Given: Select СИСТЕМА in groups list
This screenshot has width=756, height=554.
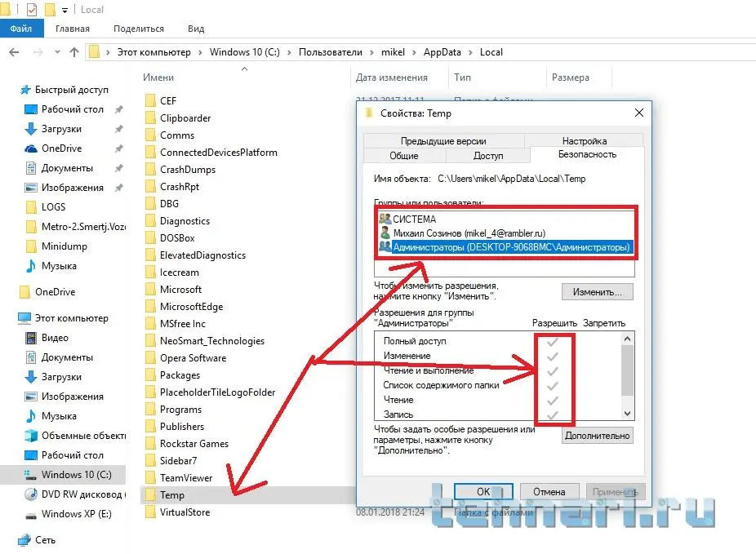Looking at the screenshot, I should click(x=505, y=219).
